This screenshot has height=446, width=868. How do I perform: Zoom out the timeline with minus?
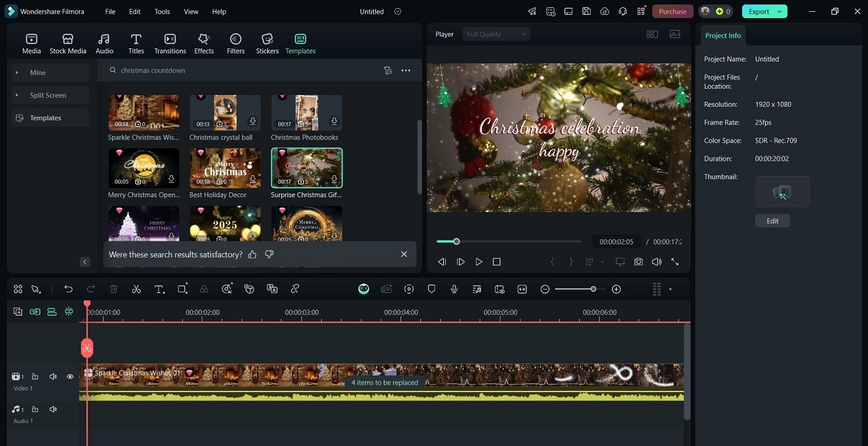545,289
